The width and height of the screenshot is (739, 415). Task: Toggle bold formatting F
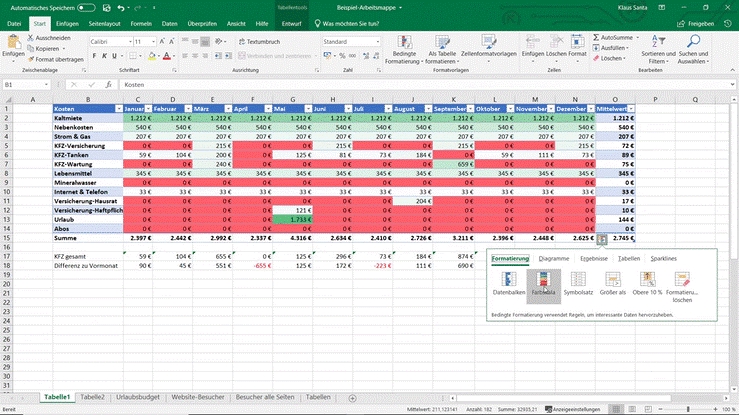coord(94,56)
